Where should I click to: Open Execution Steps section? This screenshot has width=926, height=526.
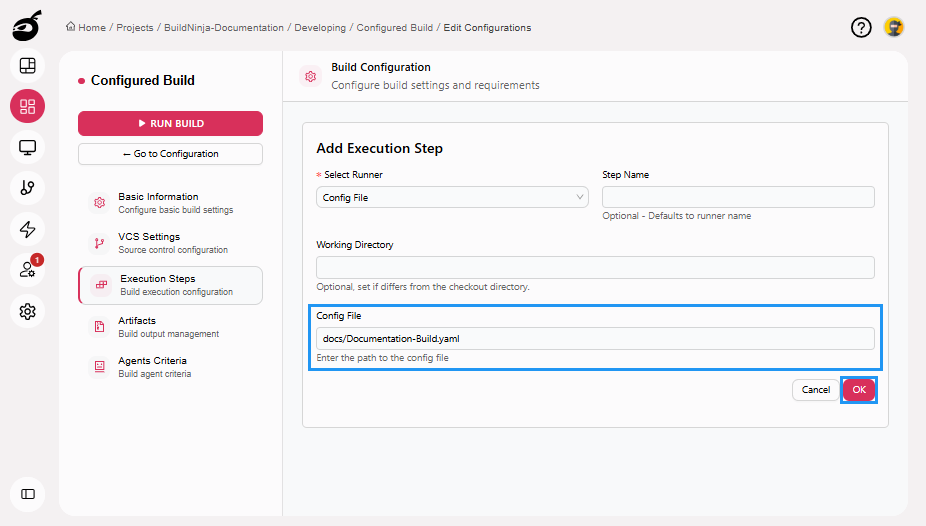click(x=170, y=285)
